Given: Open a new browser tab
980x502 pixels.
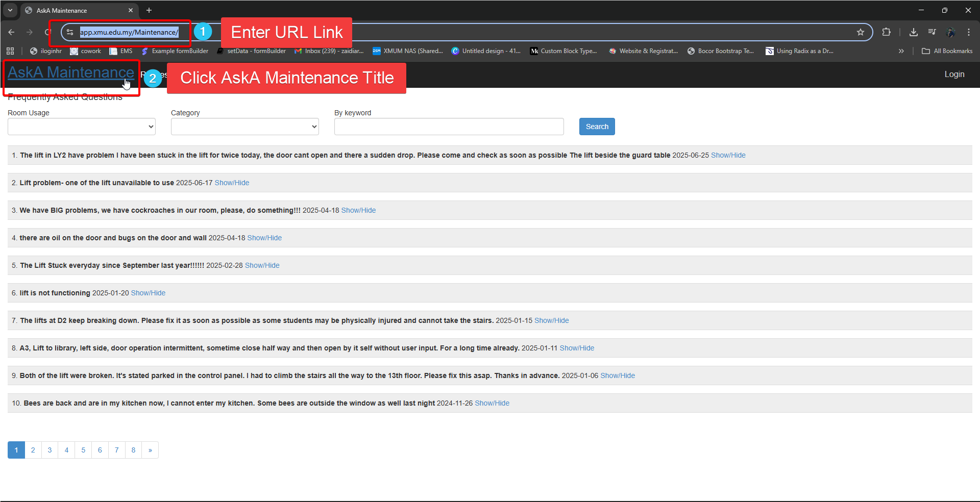Looking at the screenshot, I should 149,10.
